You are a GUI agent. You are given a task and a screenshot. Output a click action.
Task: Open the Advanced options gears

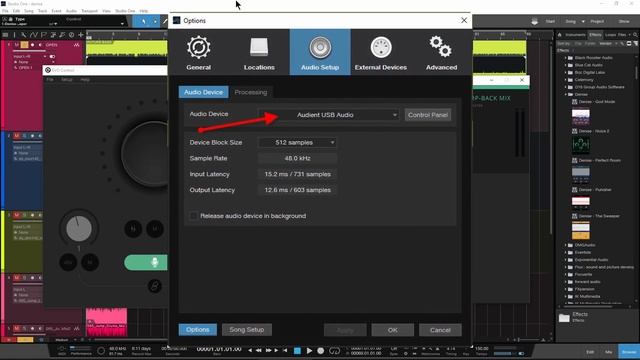(441, 52)
